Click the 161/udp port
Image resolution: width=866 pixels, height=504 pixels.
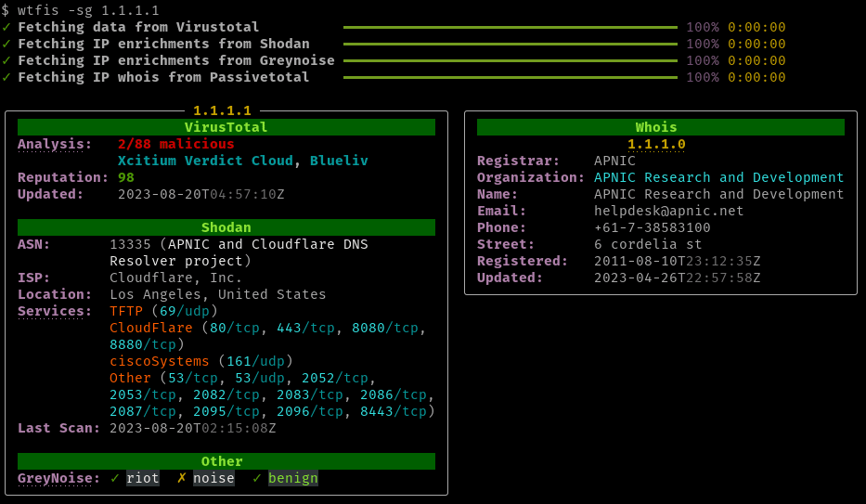[x=255, y=361]
